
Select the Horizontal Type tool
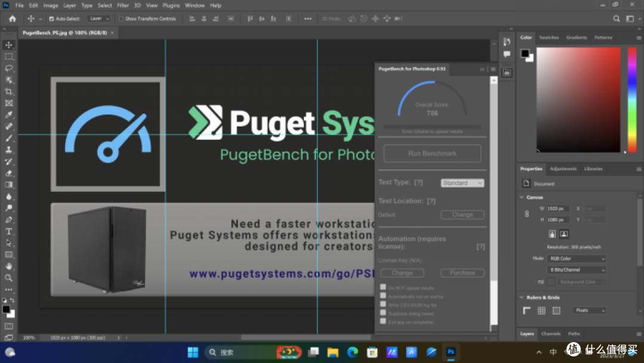click(x=8, y=231)
